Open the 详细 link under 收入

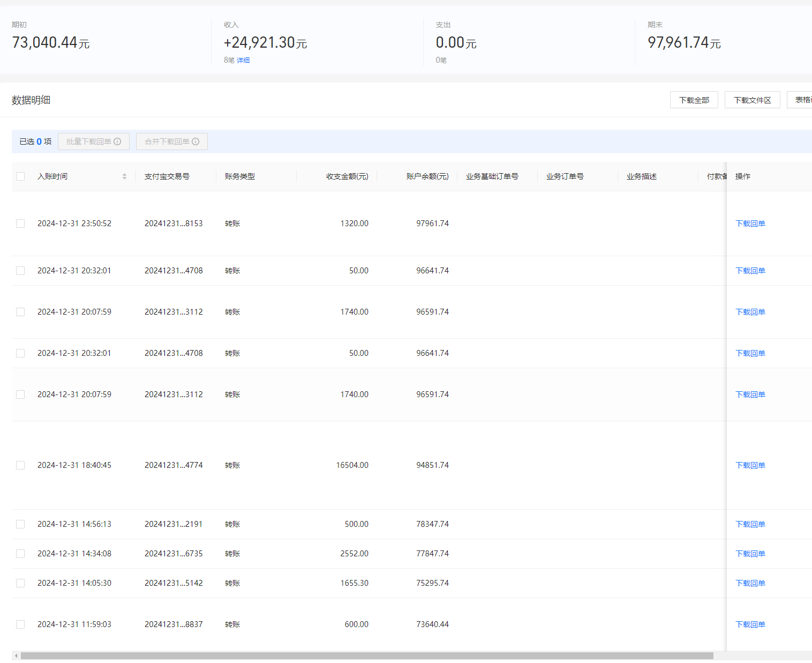click(243, 60)
